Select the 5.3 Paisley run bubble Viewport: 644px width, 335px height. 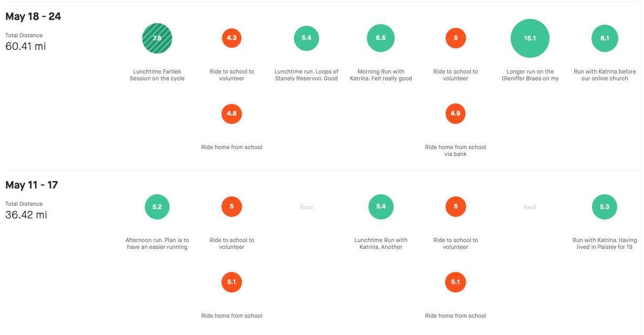(605, 207)
